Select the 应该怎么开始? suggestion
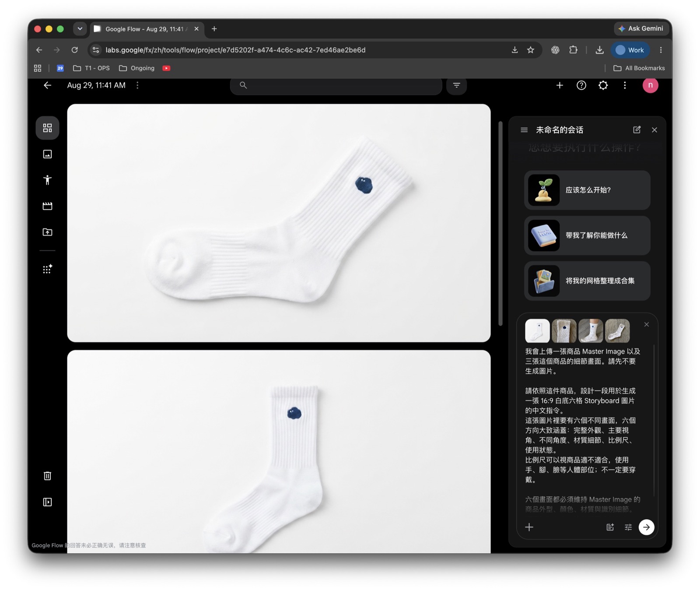This screenshot has height=590, width=700. tap(587, 190)
